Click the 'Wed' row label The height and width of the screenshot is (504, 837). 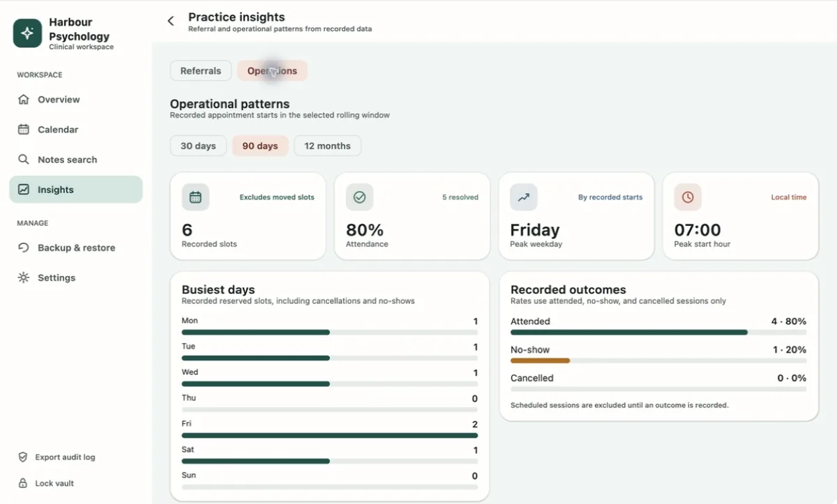pyautogui.click(x=190, y=372)
